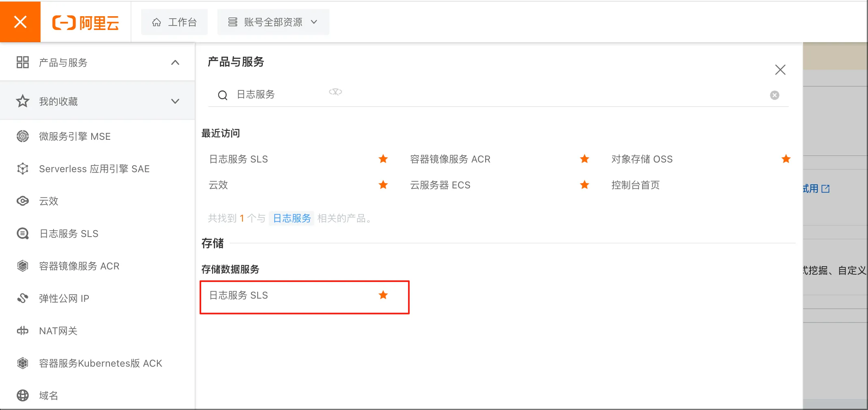Image resolution: width=868 pixels, height=410 pixels.
Task: Collapse the 产品与服务 sidebar section
Action: pos(175,62)
